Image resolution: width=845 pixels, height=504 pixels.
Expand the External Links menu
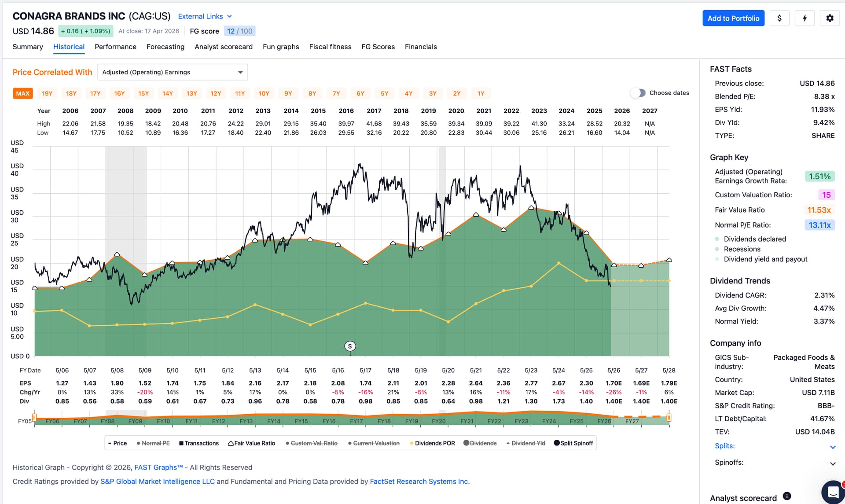(x=205, y=16)
